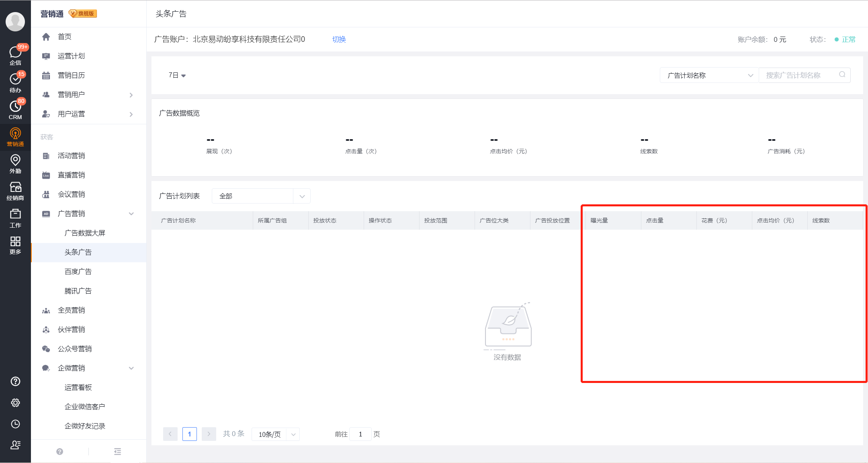Select the 营销通 icon in the sidebar
The width and height of the screenshot is (868, 463).
point(15,137)
